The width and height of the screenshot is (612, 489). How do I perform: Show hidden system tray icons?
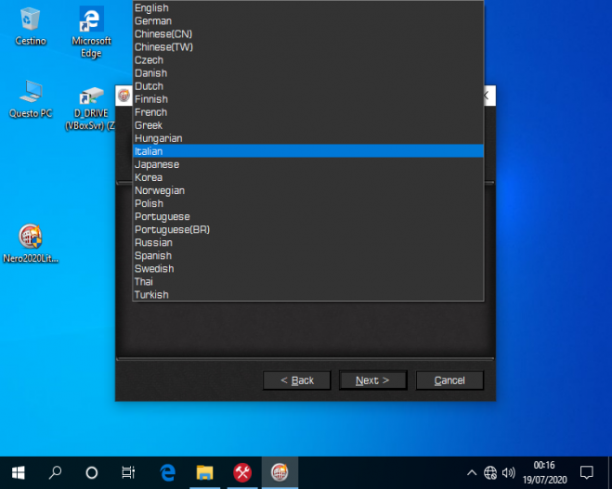coord(471,473)
